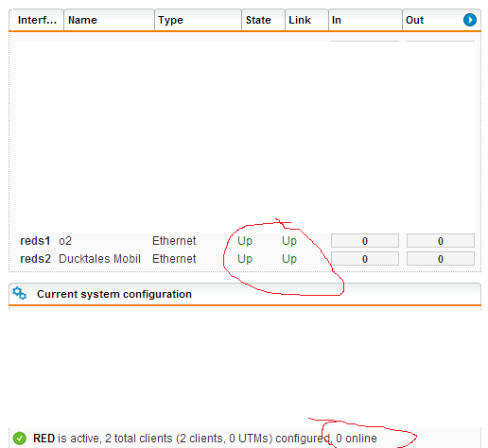Select the reds2 interface entry
Viewport: 488px width, 448px height.
coord(35,259)
